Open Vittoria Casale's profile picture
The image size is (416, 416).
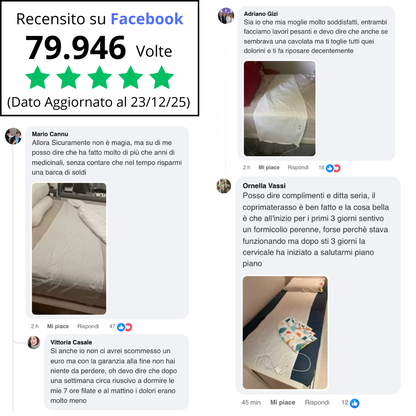(34, 342)
